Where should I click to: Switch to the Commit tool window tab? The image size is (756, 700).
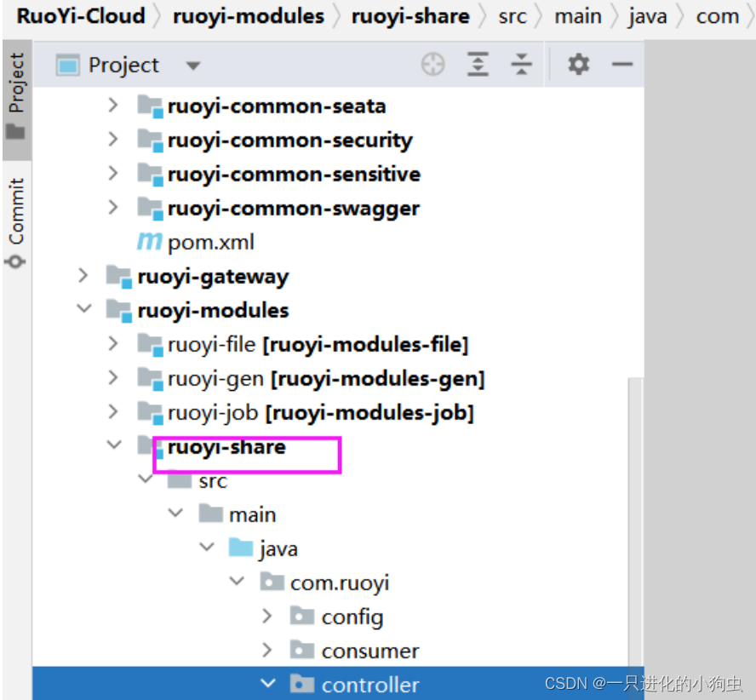pyautogui.click(x=16, y=221)
